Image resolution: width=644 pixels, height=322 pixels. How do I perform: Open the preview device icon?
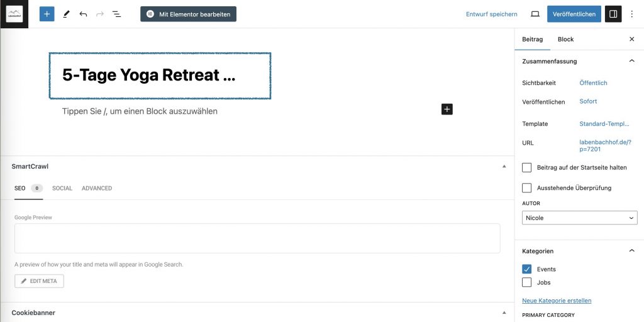point(535,14)
